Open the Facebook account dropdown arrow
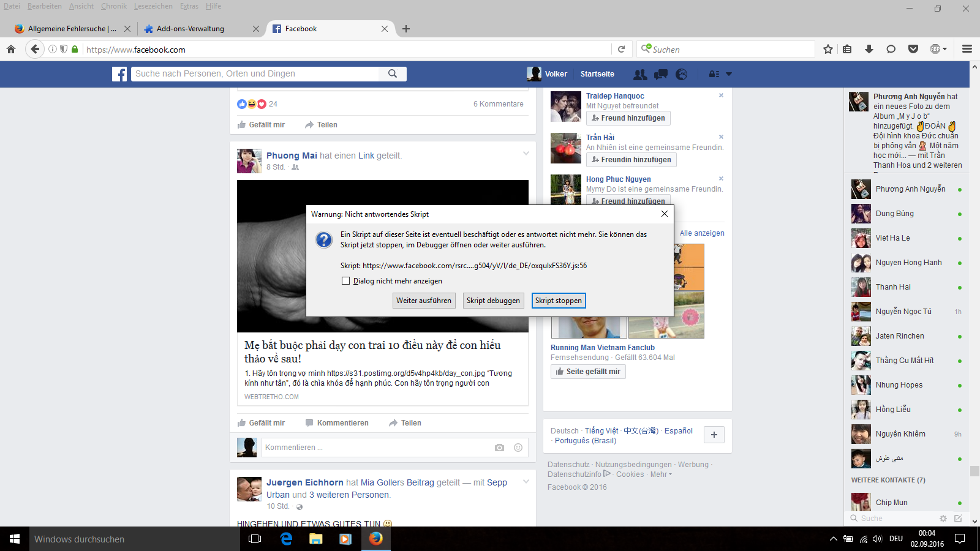 click(x=729, y=74)
